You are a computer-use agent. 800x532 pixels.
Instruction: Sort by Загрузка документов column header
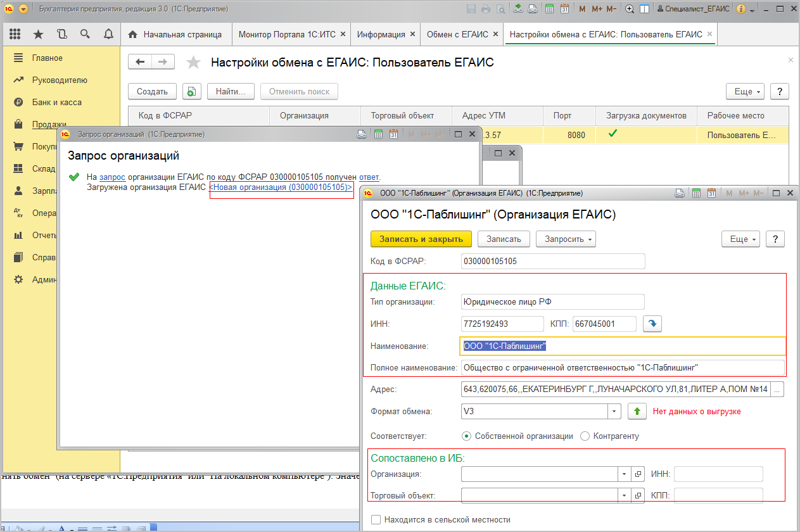tap(646, 116)
